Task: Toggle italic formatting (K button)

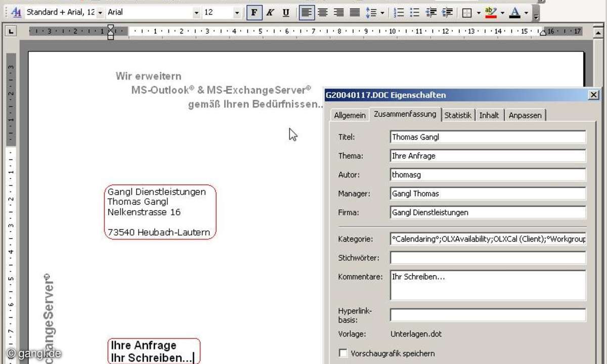Action: (x=270, y=13)
